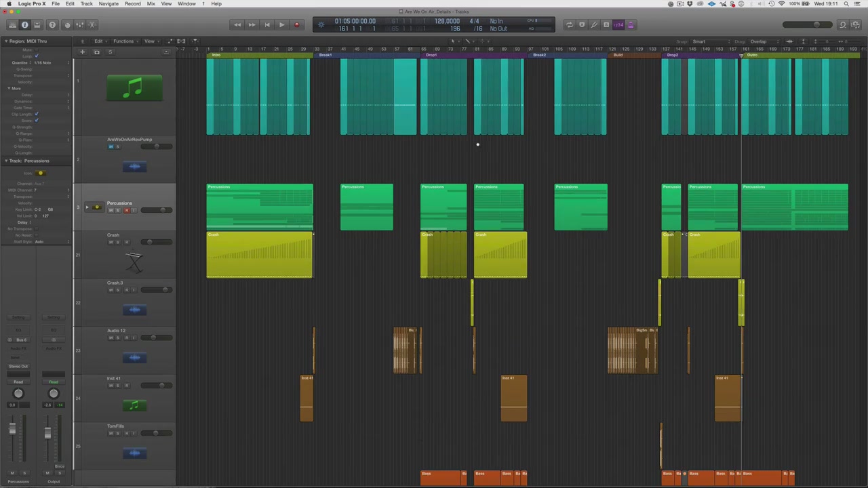Click the red Record button
Screen dimensions: 868x488
[x=296, y=25]
